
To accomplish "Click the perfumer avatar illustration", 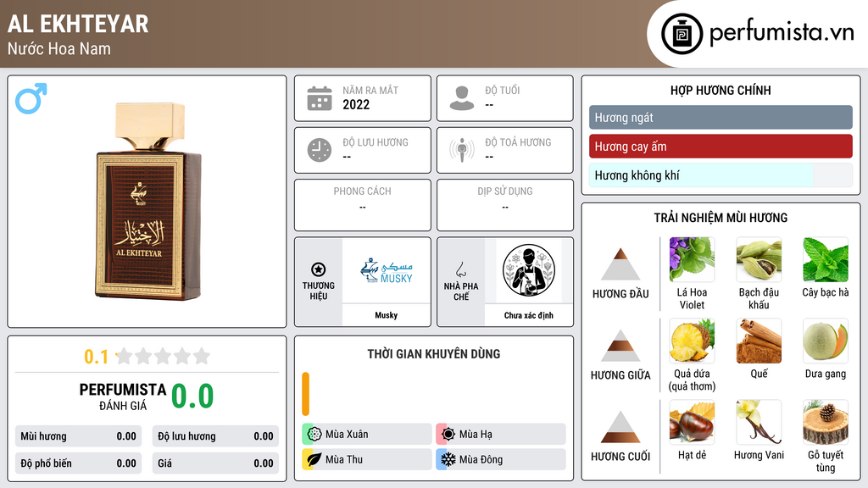I will (529, 270).
